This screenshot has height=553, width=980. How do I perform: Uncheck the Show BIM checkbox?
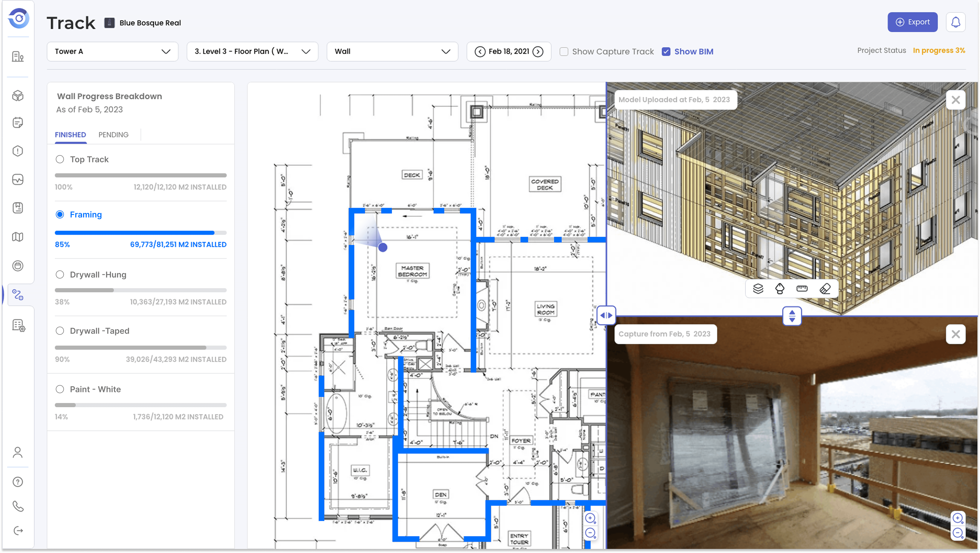pos(666,52)
